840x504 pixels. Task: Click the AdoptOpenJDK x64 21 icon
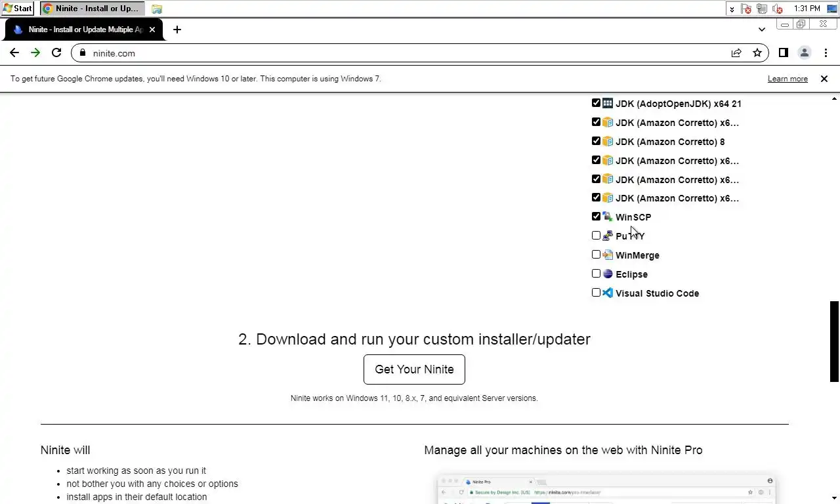608,103
